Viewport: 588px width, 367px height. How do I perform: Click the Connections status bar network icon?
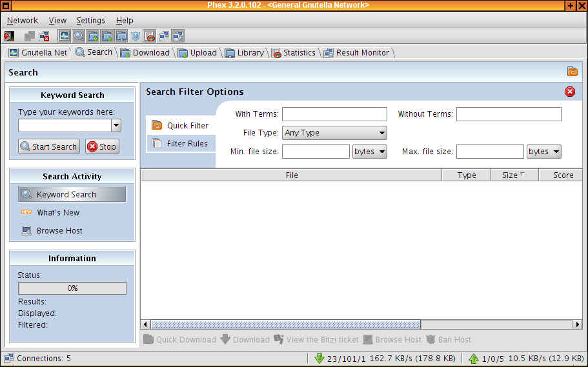tap(9, 359)
